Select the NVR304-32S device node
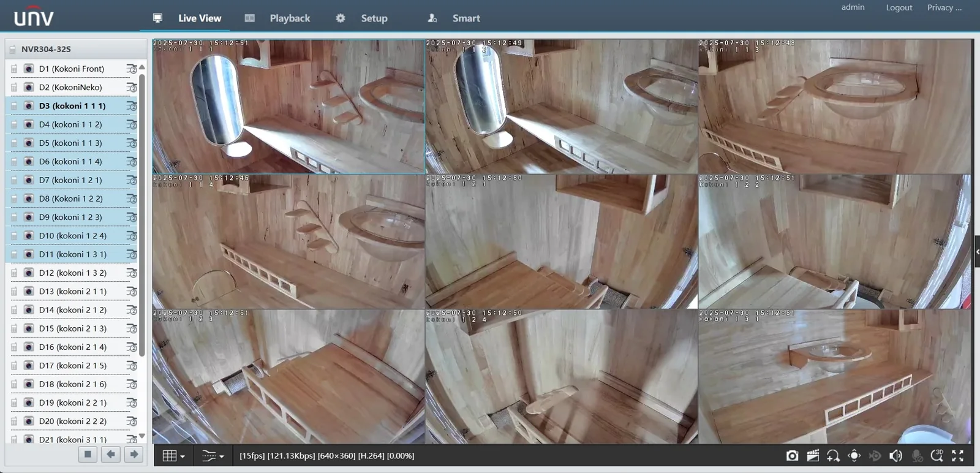980x473 pixels. (46, 49)
